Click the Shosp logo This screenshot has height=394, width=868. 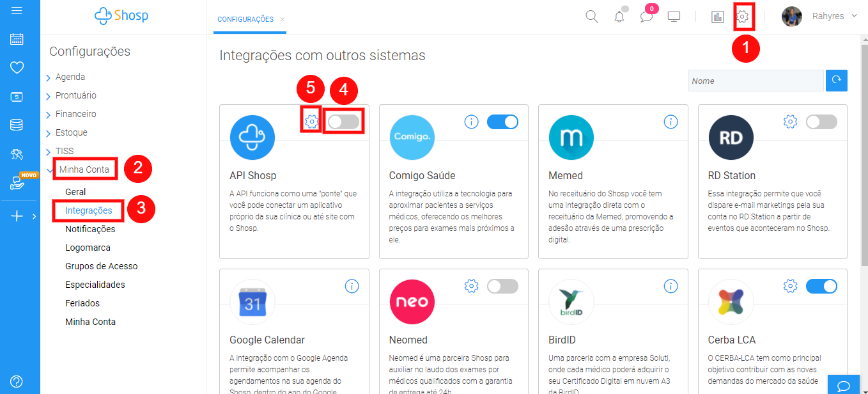pos(121,16)
